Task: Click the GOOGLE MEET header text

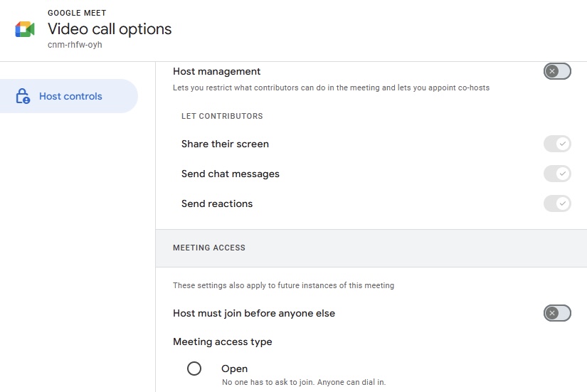Action: click(77, 13)
